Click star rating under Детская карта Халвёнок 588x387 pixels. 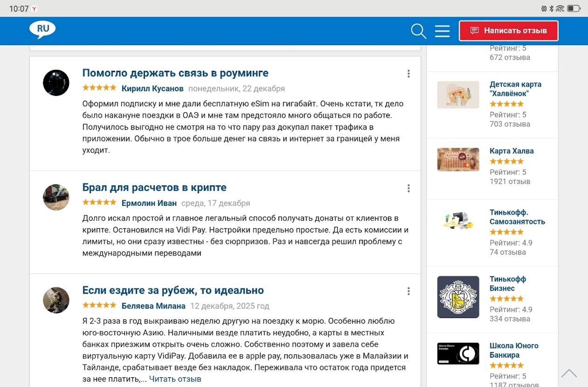pos(506,104)
